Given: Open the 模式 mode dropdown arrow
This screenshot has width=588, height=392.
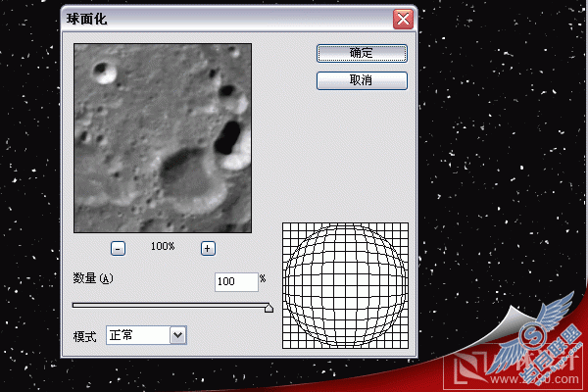Looking at the screenshot, I should (x=178, y=335).
